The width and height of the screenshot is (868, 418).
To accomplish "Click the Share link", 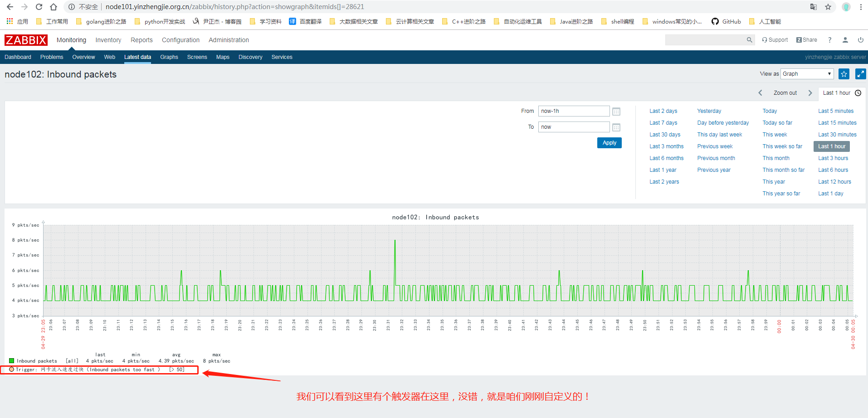I will [807, 40].
